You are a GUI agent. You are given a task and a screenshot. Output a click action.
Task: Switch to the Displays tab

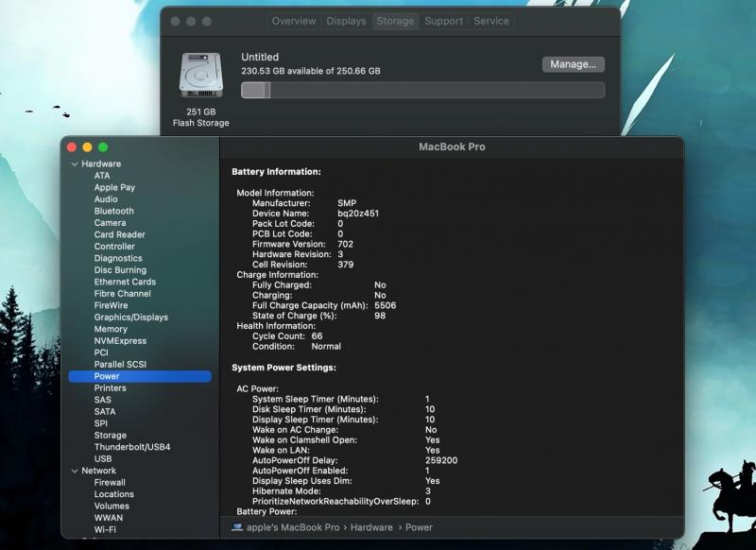[346, 21]
